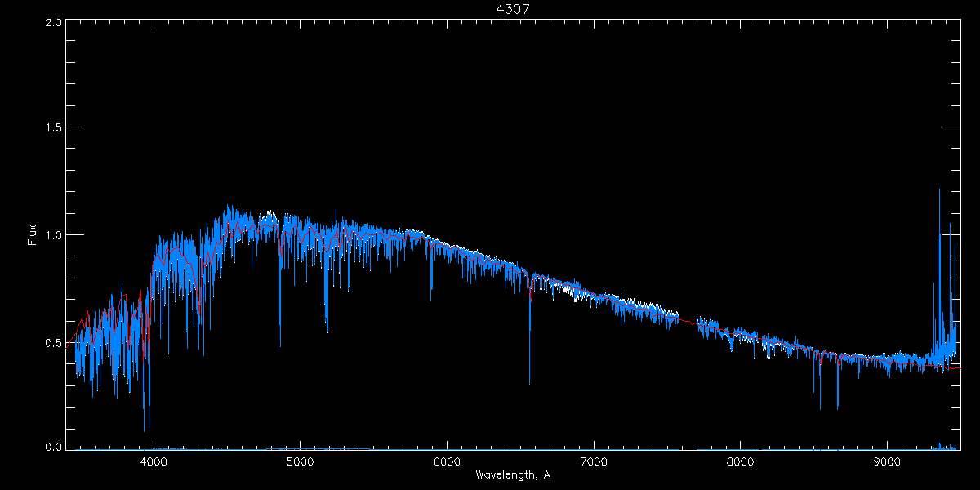Click the 1.0 y-axis tick label
The width and height of the screenshot is (980, 490).
52,235
